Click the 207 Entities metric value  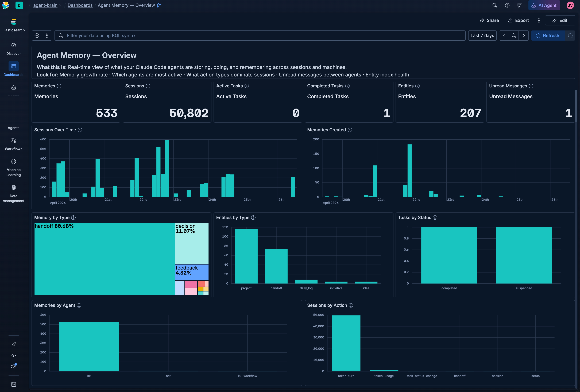(x=470, y=113)
